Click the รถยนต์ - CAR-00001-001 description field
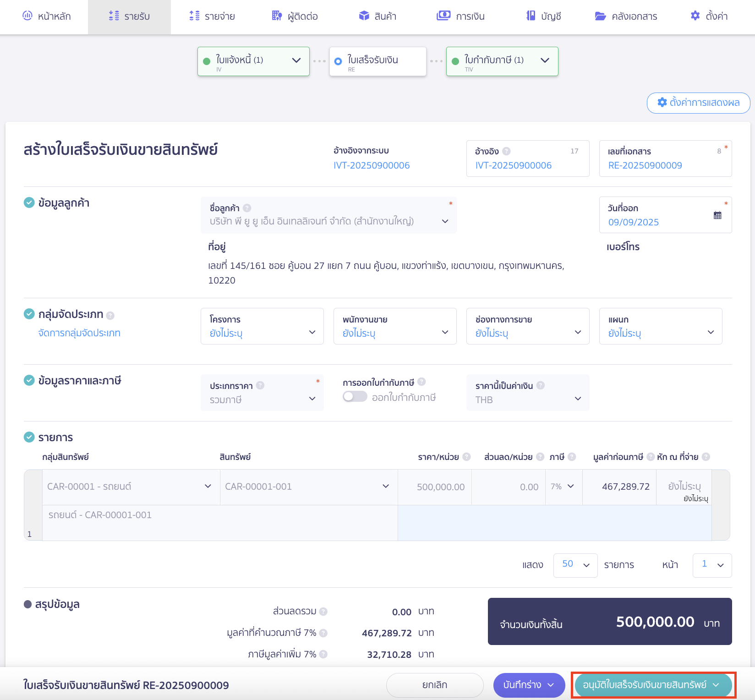The height and width of the screenshot is (700, 755). [220, 523]
